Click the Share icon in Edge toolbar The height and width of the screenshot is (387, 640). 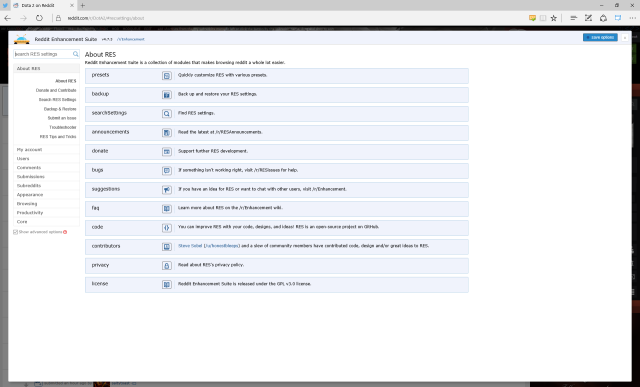[x=603, y=18]
